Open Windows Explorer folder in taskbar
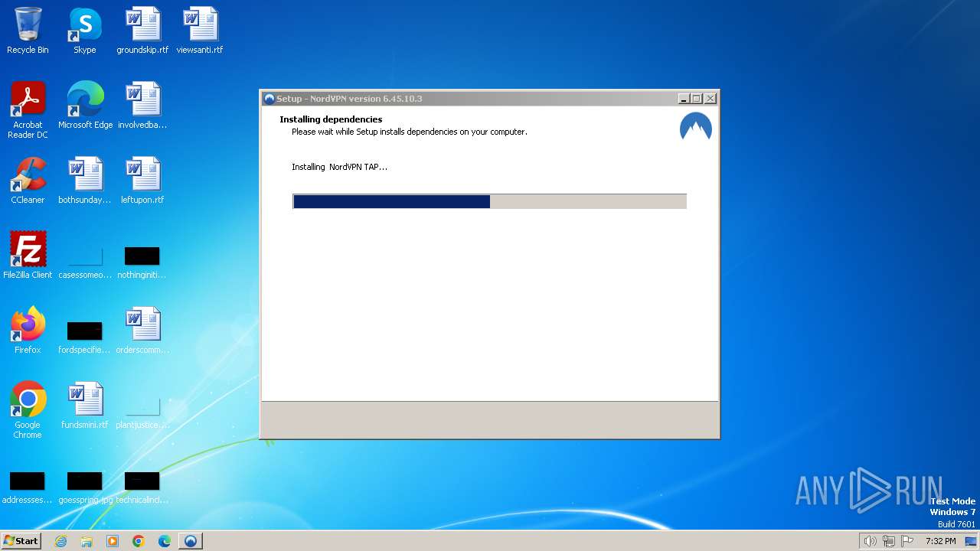The width and height of the screenshot is (980, 551). tap(87, 541)
